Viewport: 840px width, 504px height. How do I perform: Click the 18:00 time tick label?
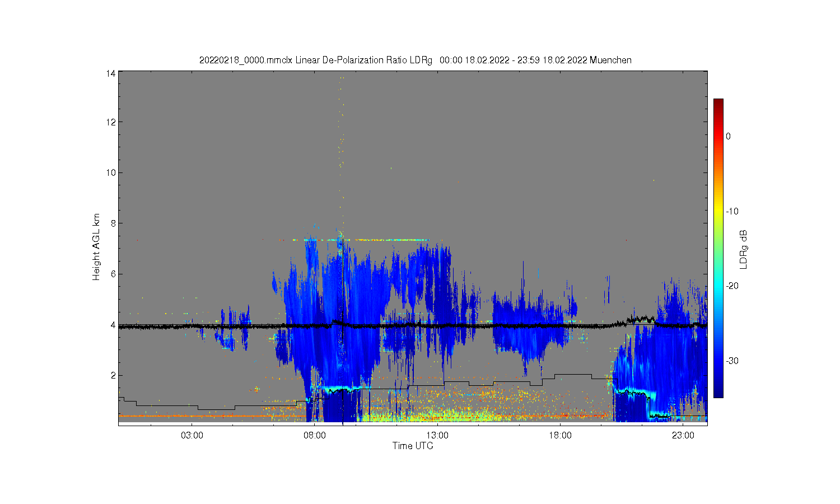(x=560, y=435)
